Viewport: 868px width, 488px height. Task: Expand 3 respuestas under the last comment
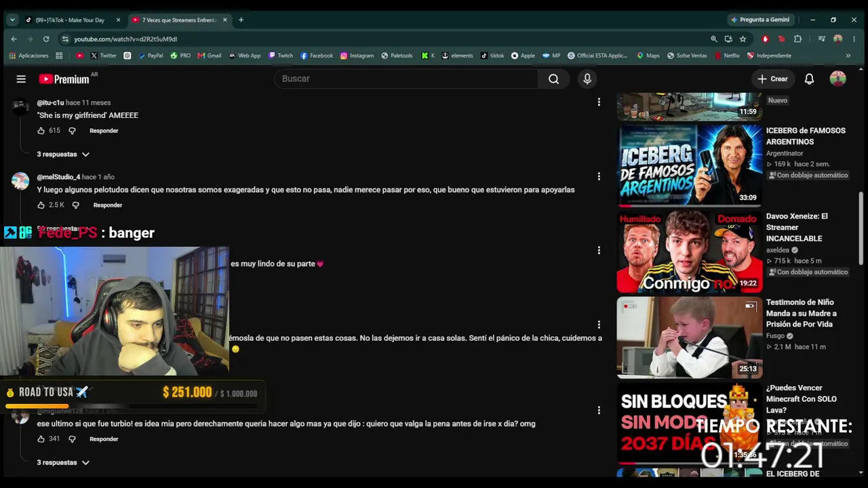63,463
